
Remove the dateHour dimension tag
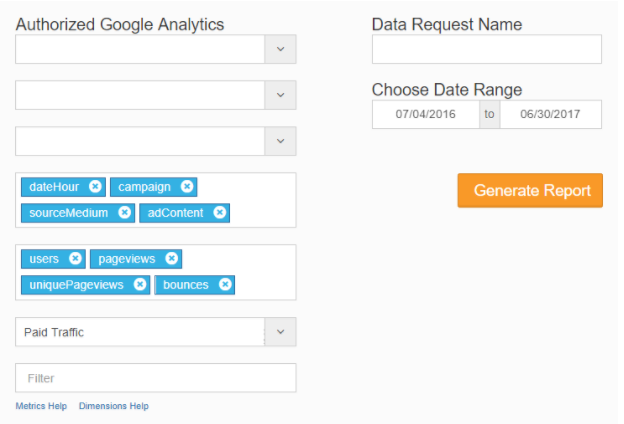point(95,187)
